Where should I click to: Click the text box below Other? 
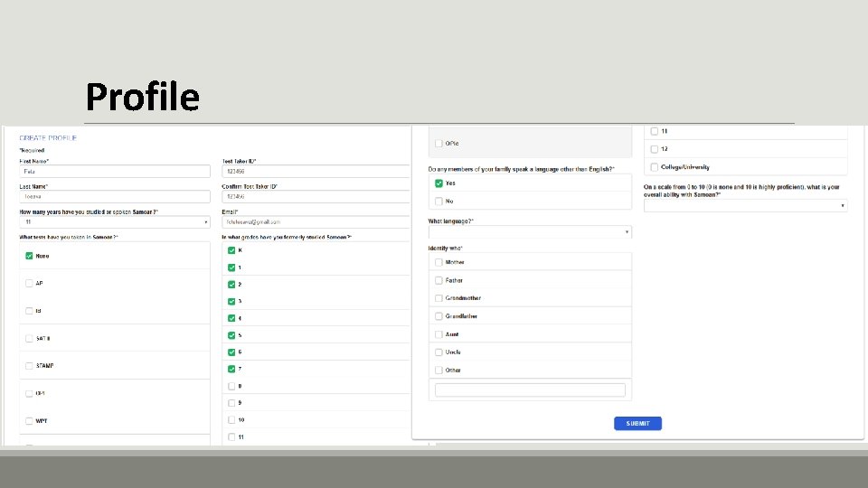coord(530,390)
